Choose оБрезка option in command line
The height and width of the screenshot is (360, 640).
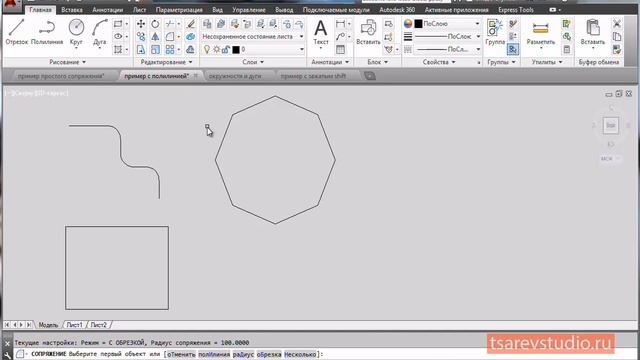pos(269,354)
